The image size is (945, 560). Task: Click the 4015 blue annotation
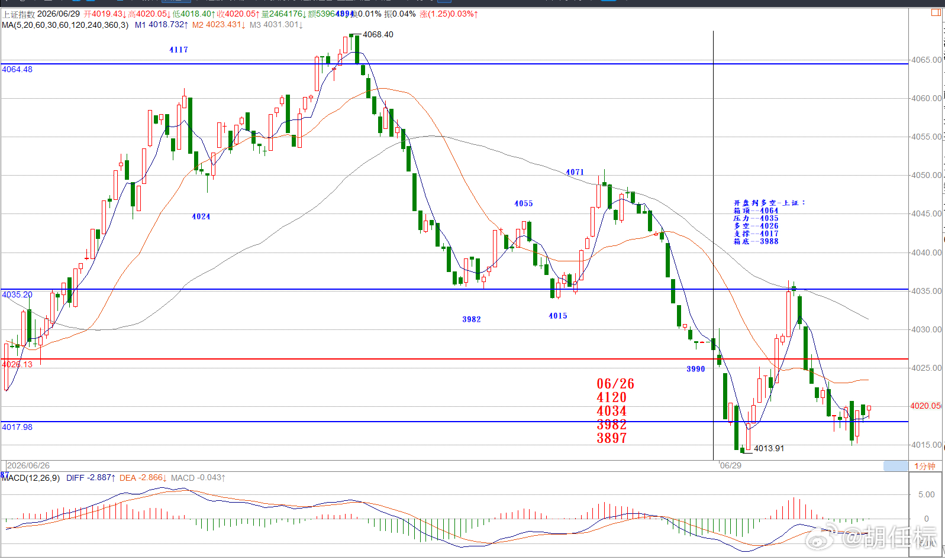coord(558,316)
